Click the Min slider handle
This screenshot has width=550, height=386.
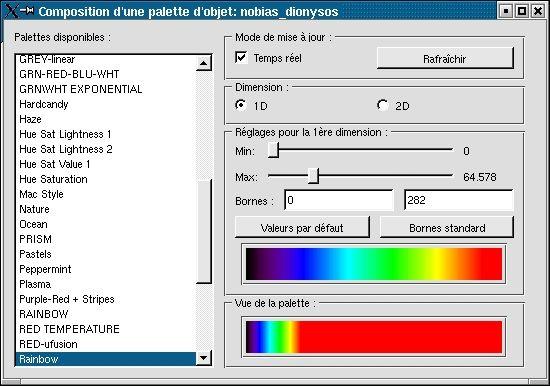tap(274, 149)
